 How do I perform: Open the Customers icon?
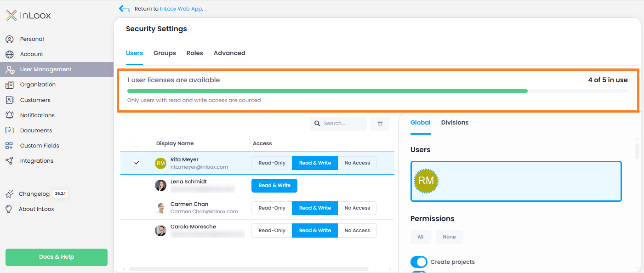point(10,100)
